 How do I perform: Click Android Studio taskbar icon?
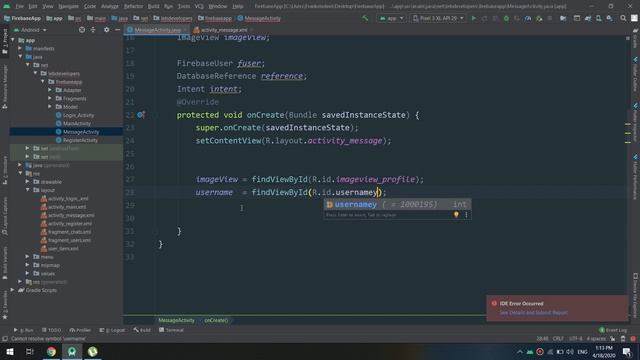coord(72,351)
